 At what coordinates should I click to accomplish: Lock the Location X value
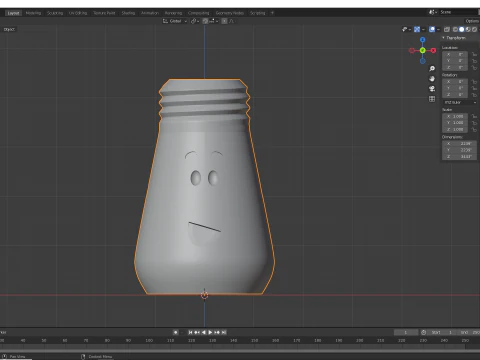pos(474,54)
